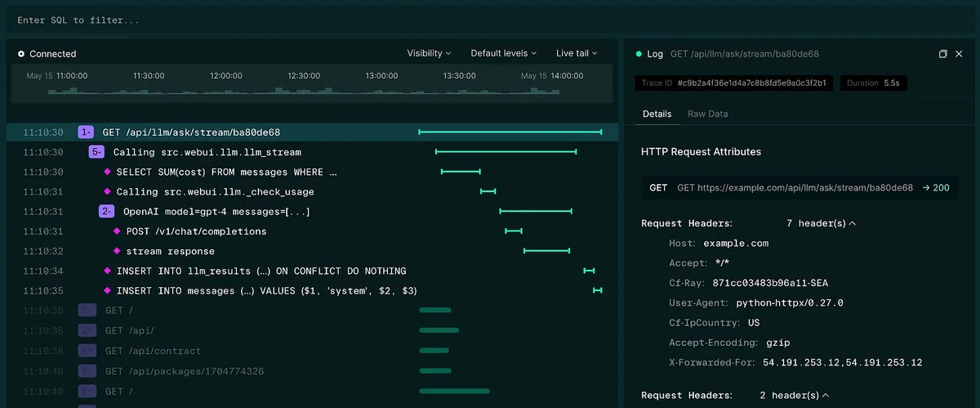Collapse the 2 header(s) section
Viewport: 980px width, 408px height.
point(794,395)
